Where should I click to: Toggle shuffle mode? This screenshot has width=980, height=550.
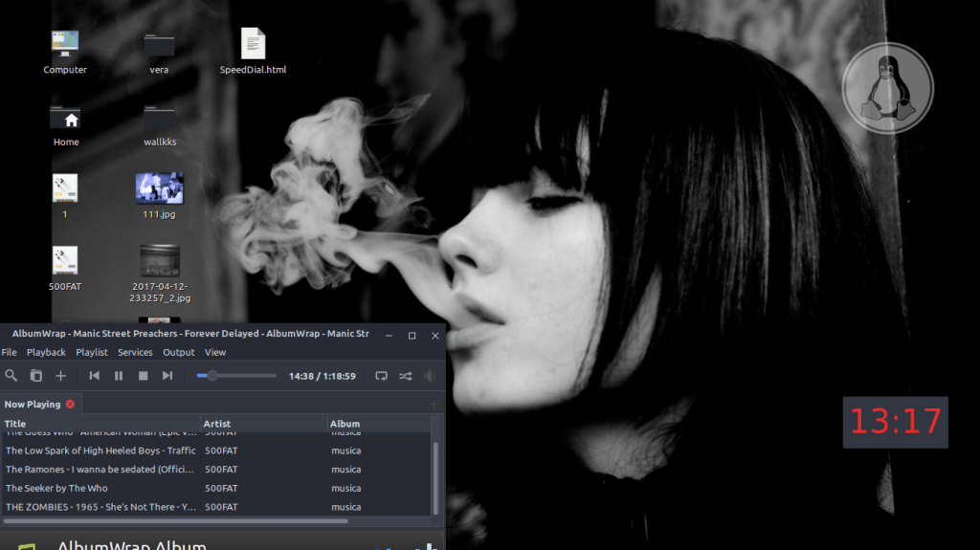[x=405, y=376]
